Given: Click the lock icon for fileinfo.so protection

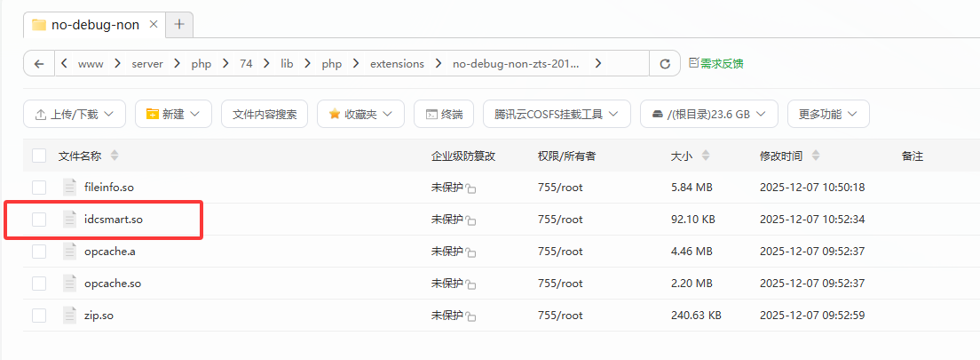Looking at the screenshot, I should click(471, 189).
